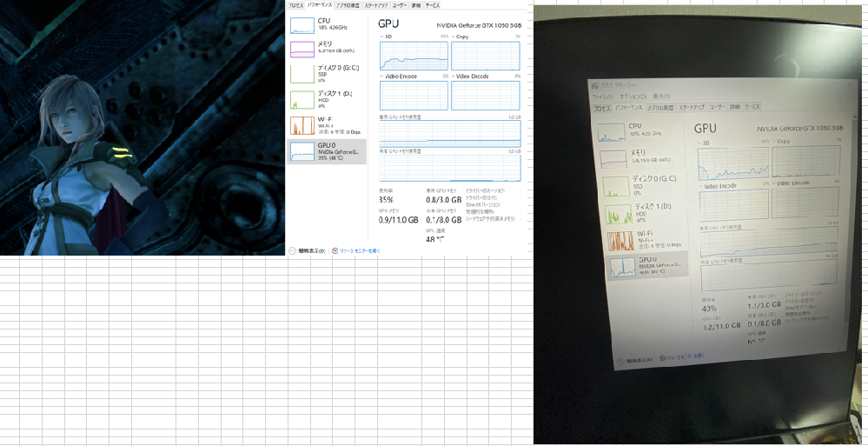868x446 pixels.
Task: Open スタートアップ tab in Task Manager screenshot
Action: point(376,5)
